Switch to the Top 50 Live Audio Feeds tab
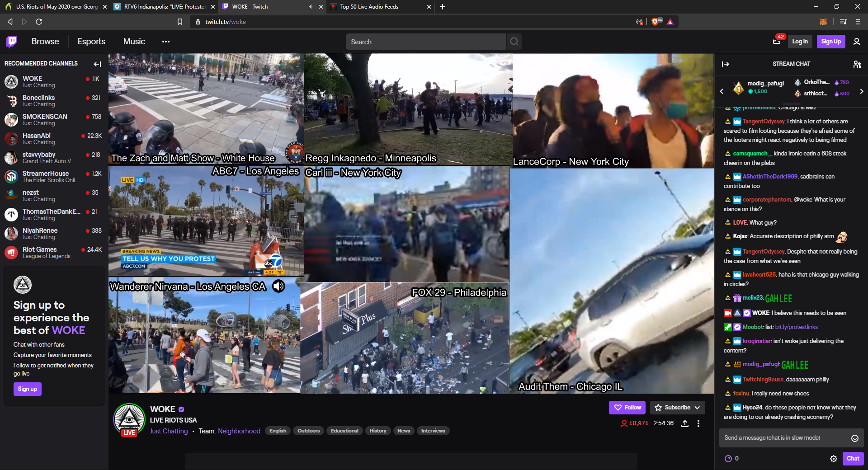Image resolution: width=868 pixels, height=470 pixels. click(381, 7)
